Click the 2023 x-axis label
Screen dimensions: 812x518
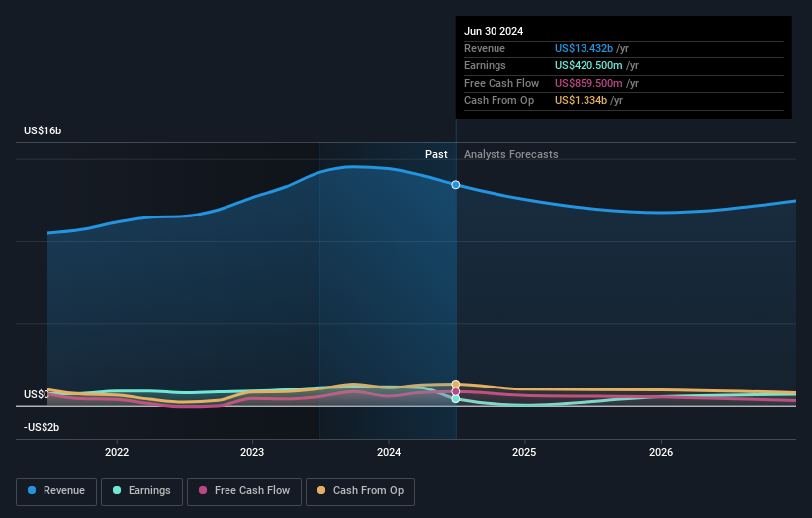tap(252, 452)
